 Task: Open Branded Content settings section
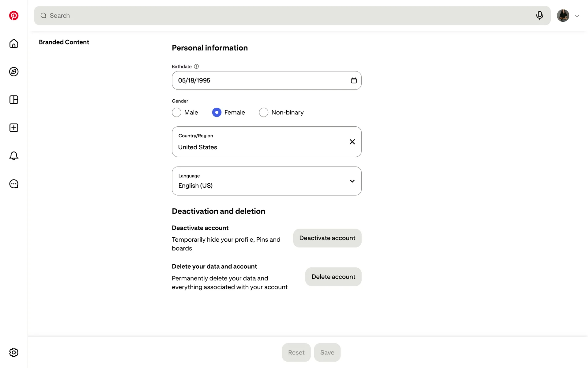64,42
